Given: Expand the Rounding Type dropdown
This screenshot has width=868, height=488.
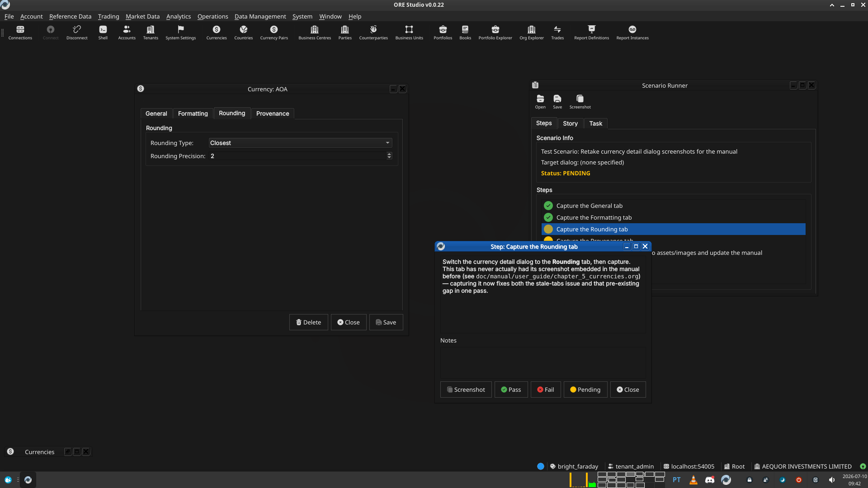Looking at the screenshot, I should (300, 143).
